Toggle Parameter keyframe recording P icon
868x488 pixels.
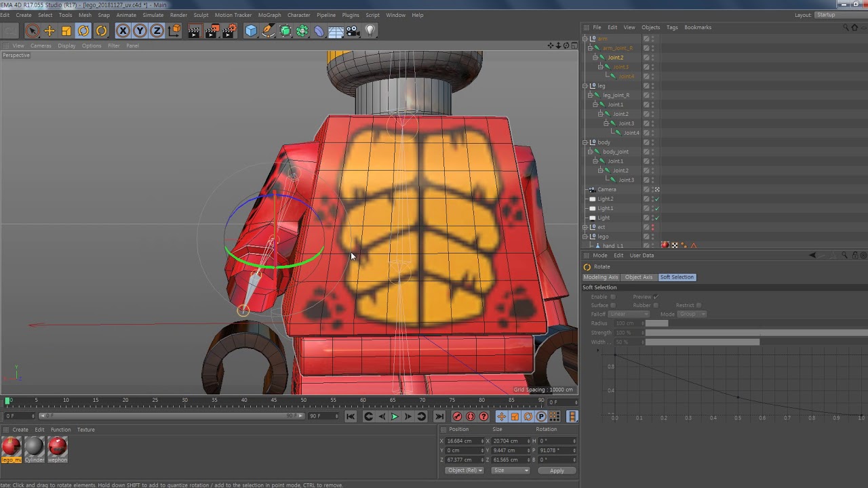(x=541, y=416)
